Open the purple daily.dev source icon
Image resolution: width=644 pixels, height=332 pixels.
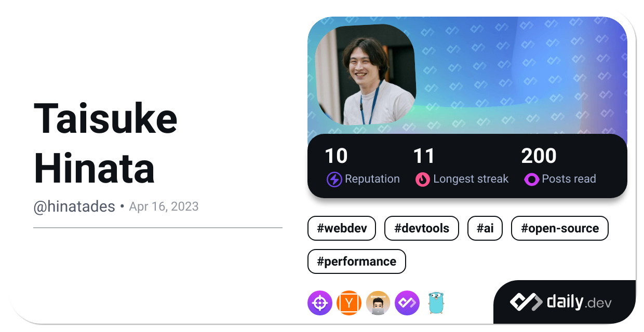click(407, 303)
